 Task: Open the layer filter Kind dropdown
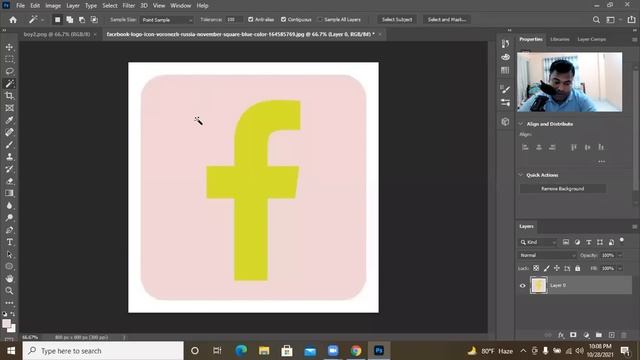[538, 242]
